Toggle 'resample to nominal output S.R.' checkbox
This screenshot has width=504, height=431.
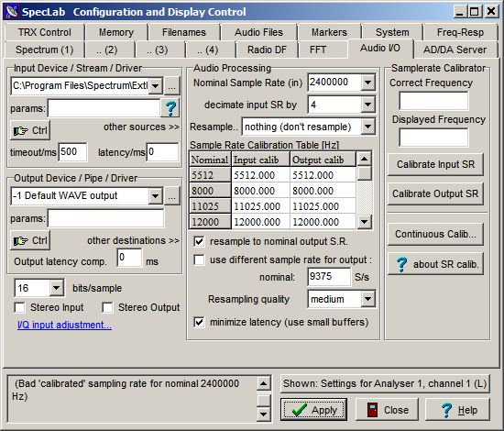click(x=199, y=241)
